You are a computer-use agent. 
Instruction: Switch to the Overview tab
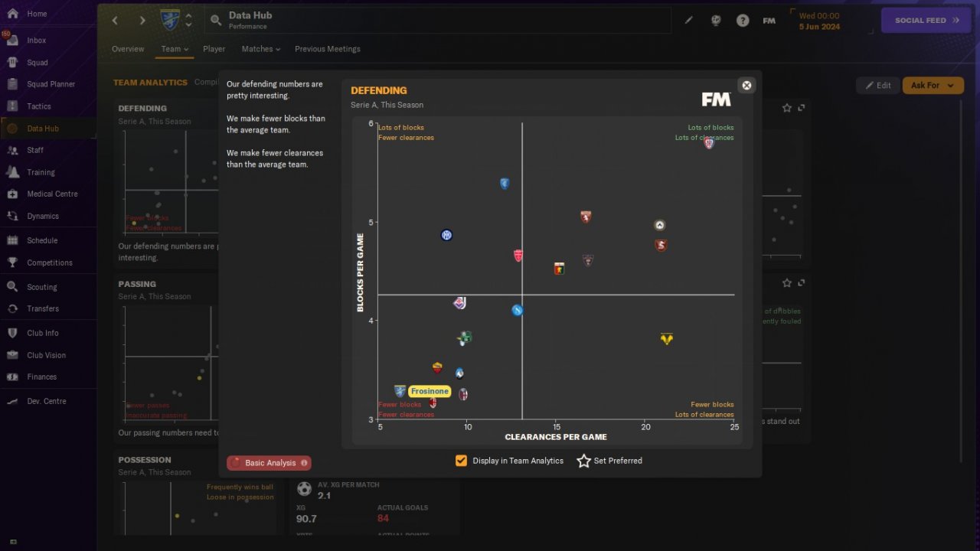point(128,49)
